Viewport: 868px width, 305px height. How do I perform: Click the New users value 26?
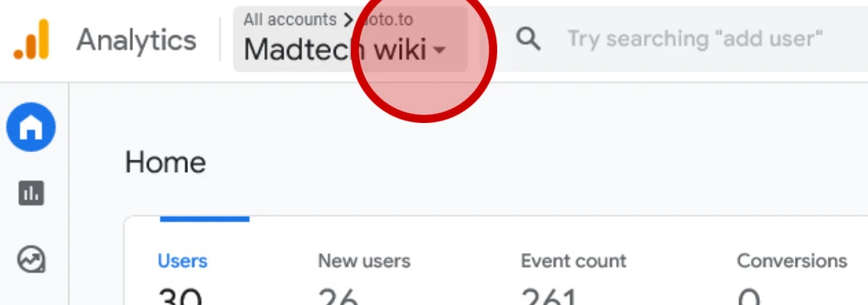click(x=338, y=297)
